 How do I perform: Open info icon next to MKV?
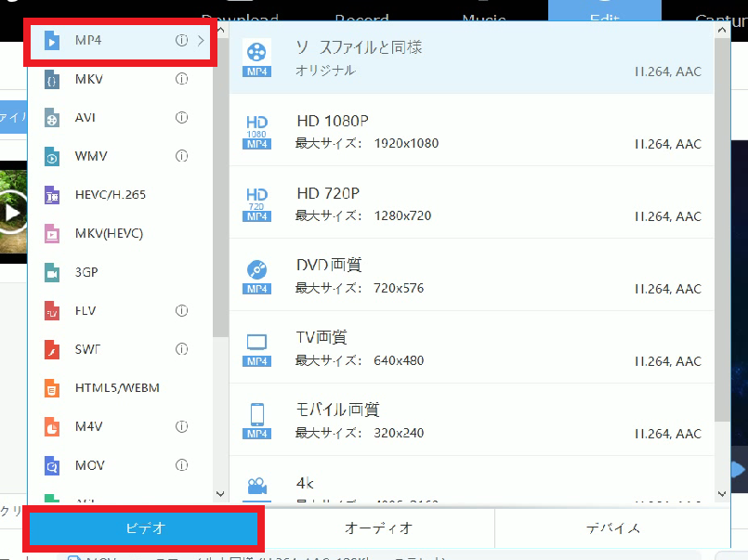pyautogui.click(x=182, y=80)
